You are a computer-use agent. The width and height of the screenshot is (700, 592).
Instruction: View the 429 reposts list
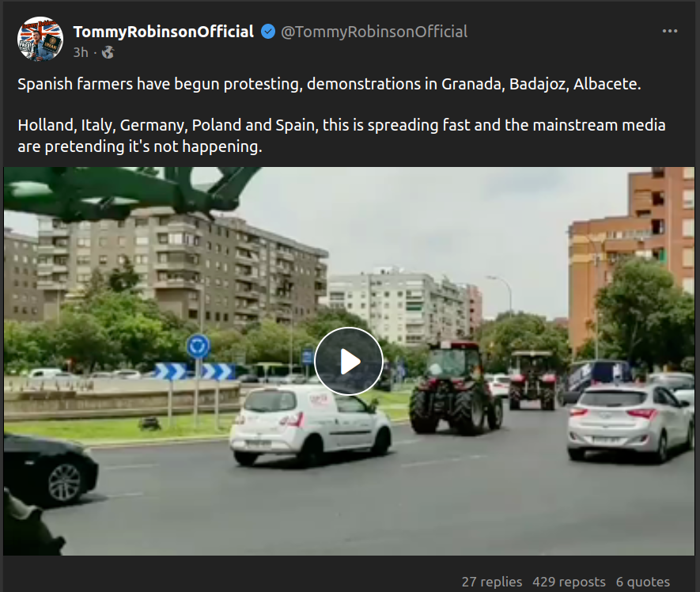point(569,581)
